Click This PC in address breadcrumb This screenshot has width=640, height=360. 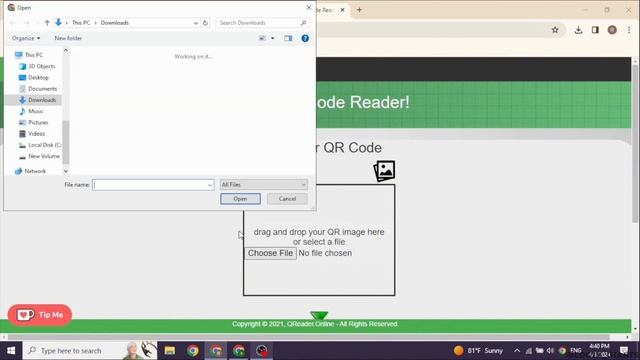tap(81, 23)
